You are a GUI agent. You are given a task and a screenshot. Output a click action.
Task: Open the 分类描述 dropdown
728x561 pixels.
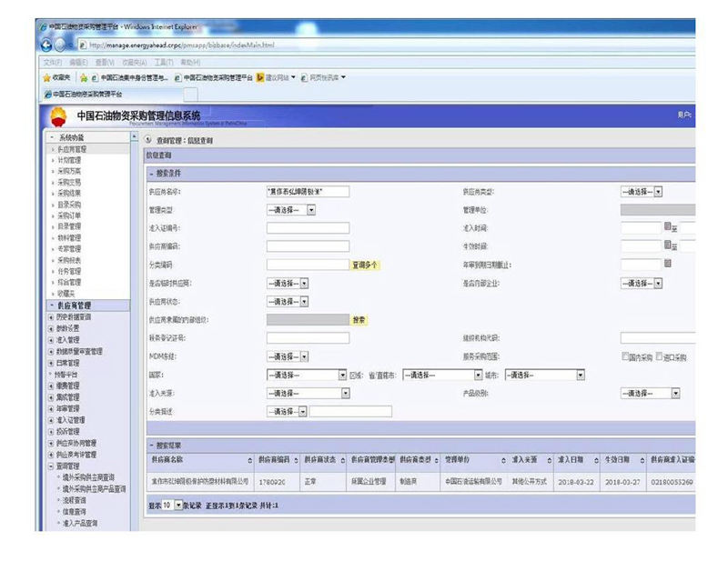287,412
